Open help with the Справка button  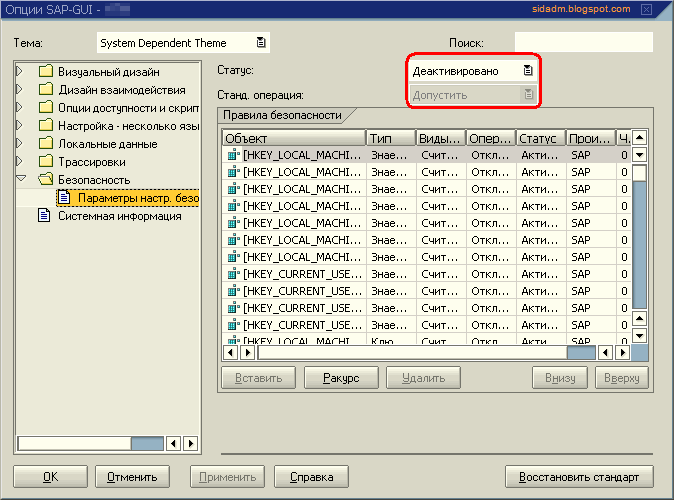(x=311, y=477)
